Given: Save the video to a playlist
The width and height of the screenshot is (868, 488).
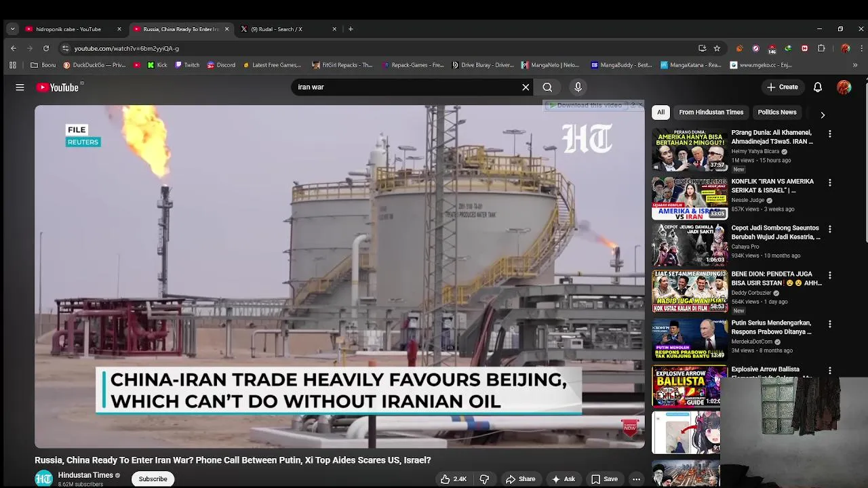Looking at the screenshot, I should (604, 479).
